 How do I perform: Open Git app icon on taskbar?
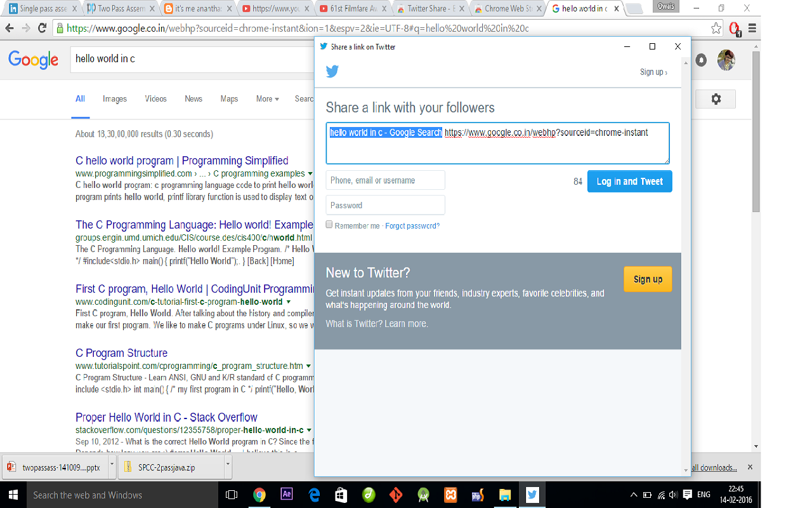point(395,495)
